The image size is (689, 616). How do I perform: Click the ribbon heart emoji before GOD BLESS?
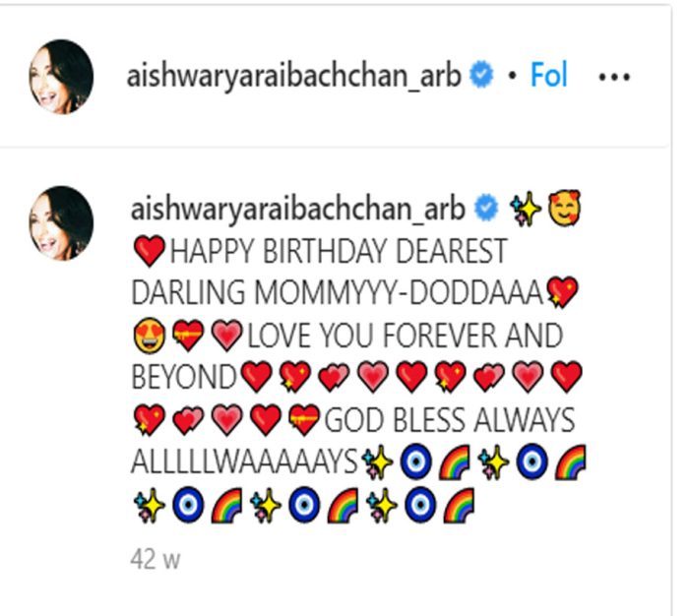pyautogui.click(x=304, y=420)
